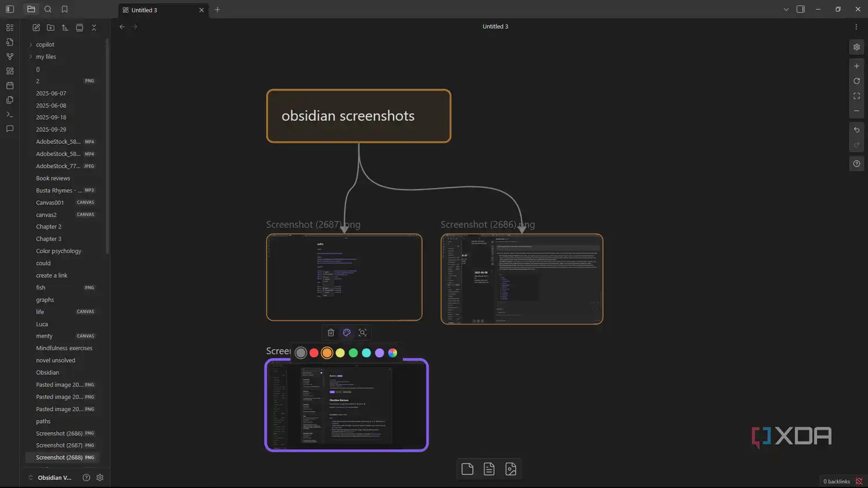
Task: Zoom in on the canvas
Action: pos(856,66)
